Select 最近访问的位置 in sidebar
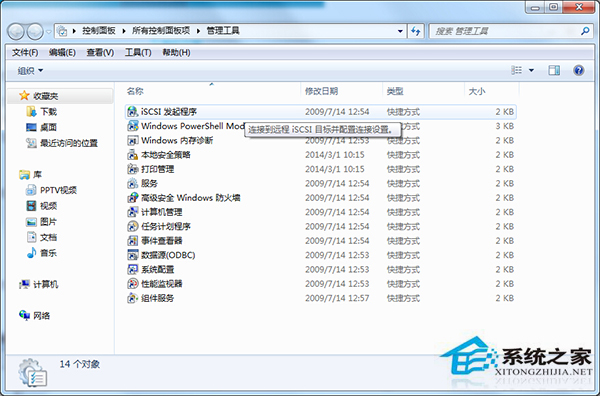The image size is (600, 396). click(x=69, y=143)
